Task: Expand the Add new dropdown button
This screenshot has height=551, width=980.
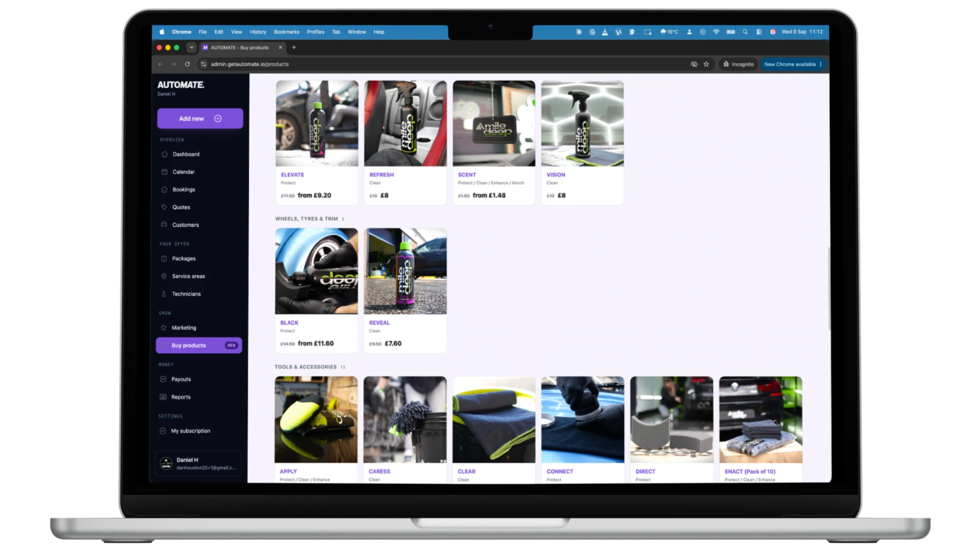Action: pos(200,118)
